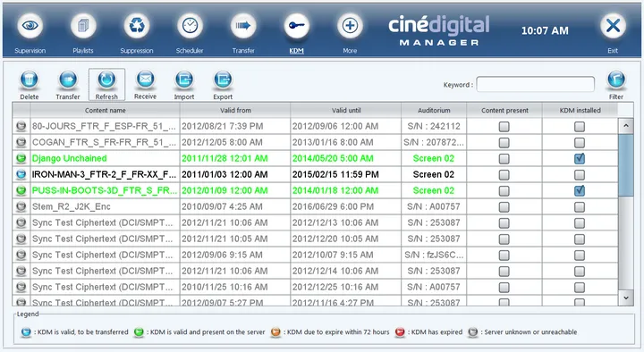Open the Transfer section in top bar

tap(243, 26)
